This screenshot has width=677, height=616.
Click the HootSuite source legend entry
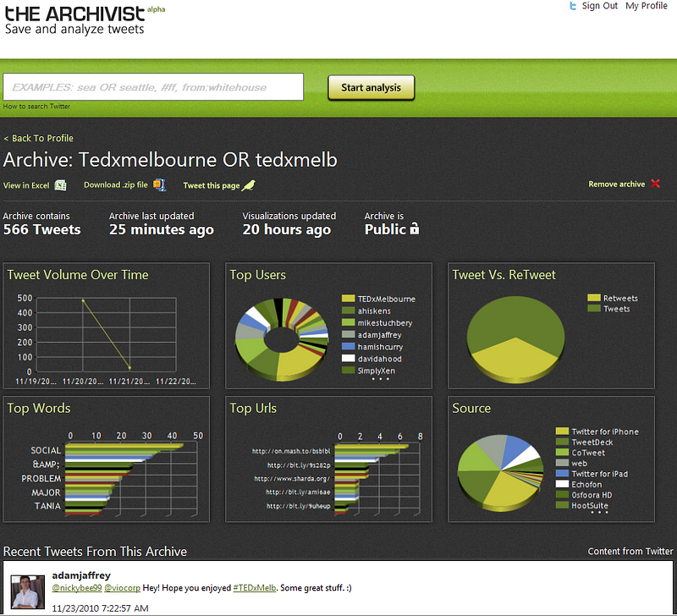590,505
